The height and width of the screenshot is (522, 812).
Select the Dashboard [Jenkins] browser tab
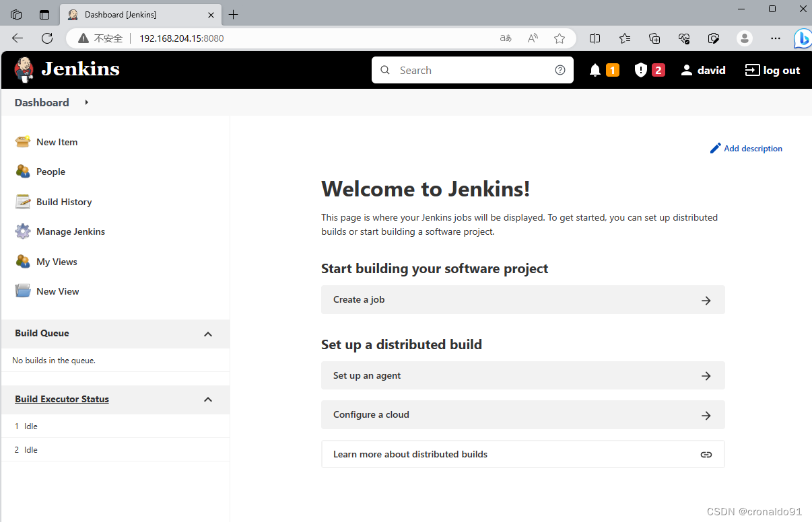[141, 15]
